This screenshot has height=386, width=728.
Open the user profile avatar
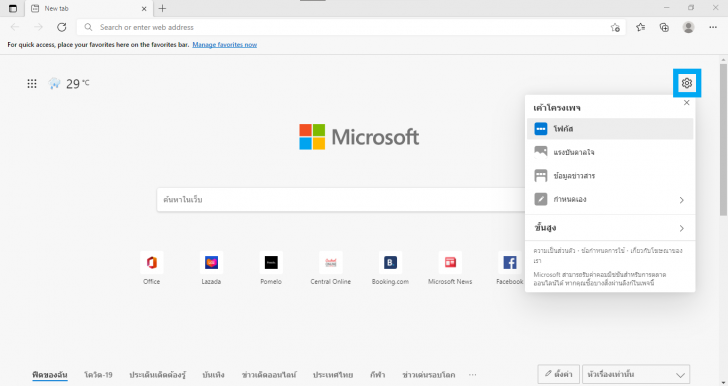point(689,27)
